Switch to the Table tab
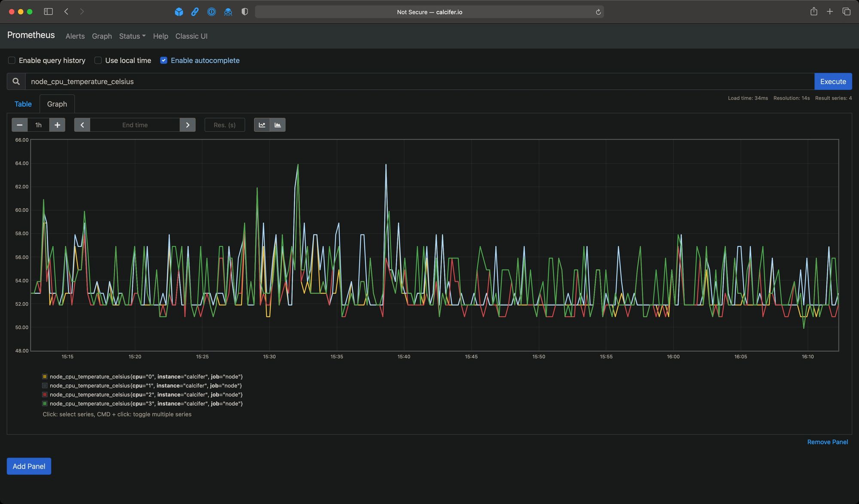The height and width of the screenshot is (504, 859). pyautogui.click(x=23, y=104)
